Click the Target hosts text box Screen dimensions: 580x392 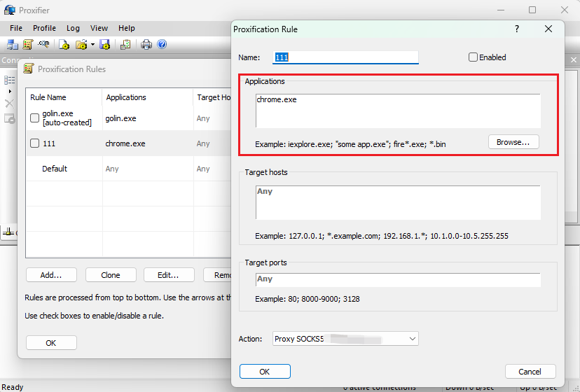point(398,202)
